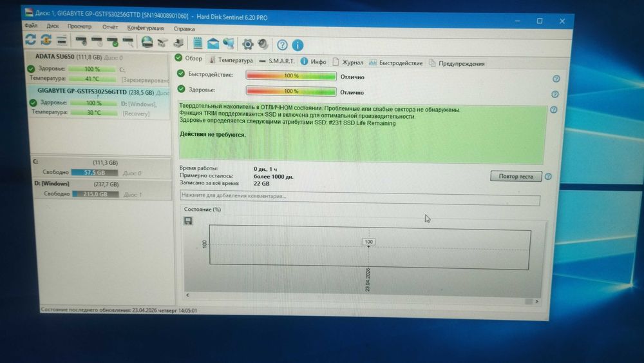Open the Файл menu

[x=31, y=26]
